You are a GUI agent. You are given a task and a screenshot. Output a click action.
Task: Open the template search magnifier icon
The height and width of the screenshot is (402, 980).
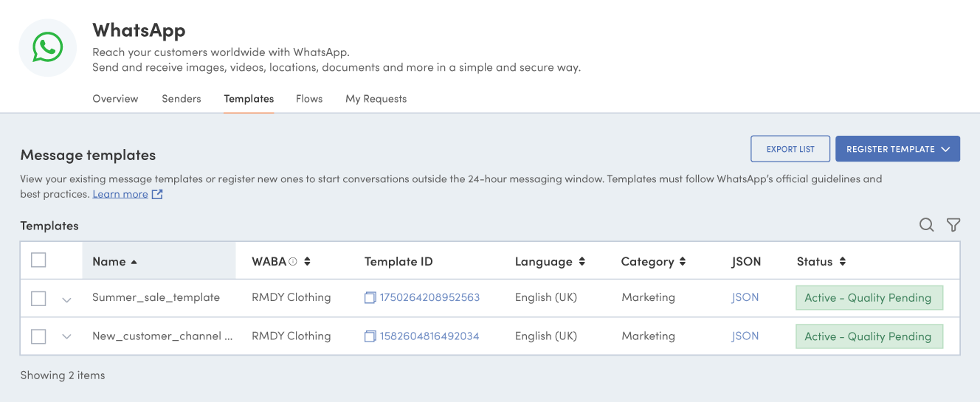[926, 225]
